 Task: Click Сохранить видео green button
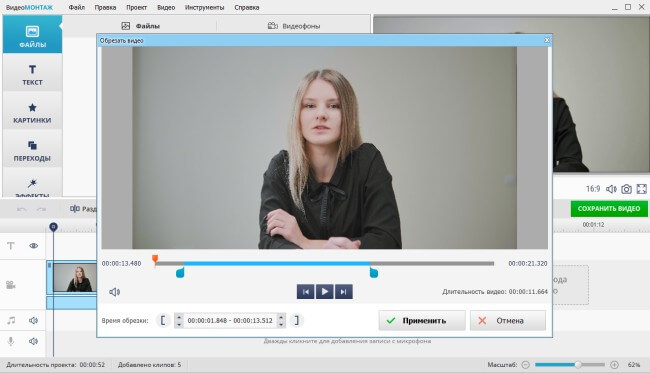[x=609, y=208]
